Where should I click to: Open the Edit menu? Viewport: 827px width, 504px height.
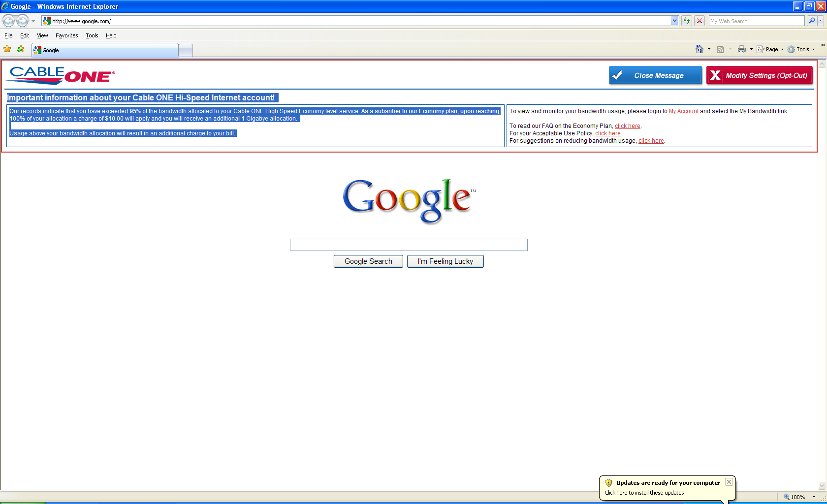[x=25, y=35]
